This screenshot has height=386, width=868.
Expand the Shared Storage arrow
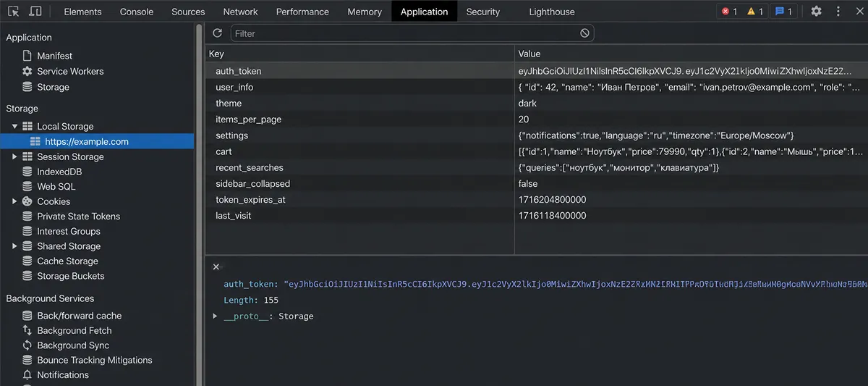click(x=14, y=246)
